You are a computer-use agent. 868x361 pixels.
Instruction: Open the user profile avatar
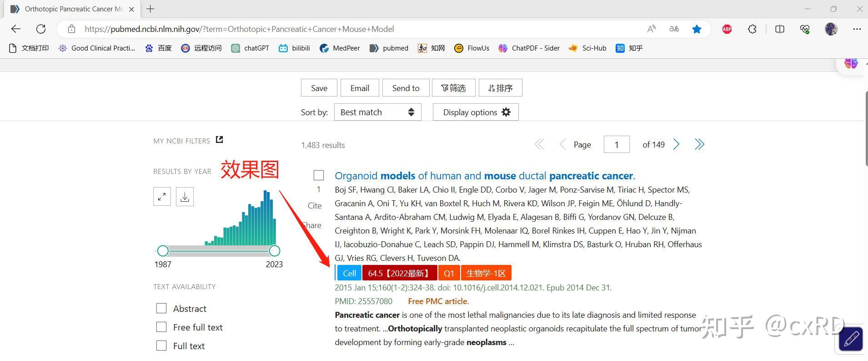[x=831, y=29]
